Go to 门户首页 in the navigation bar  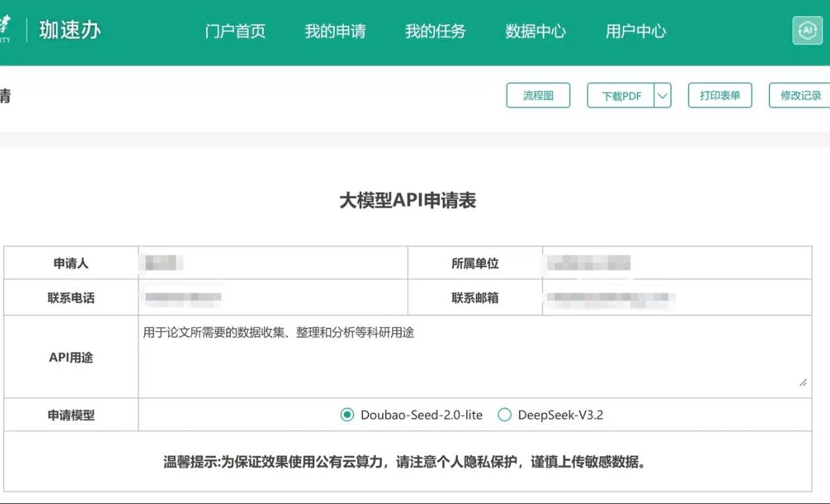pos(235,31)
